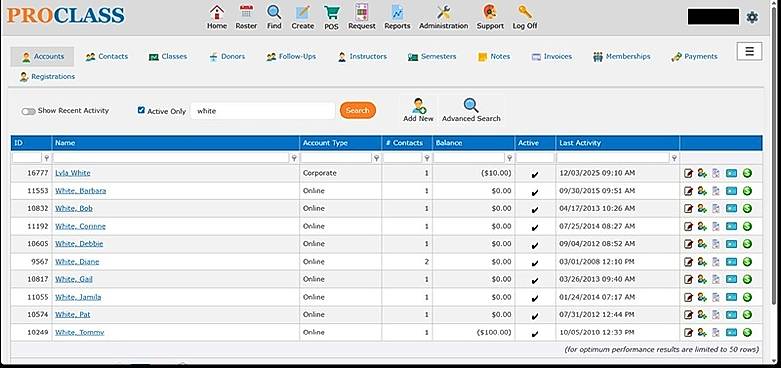Open the # Contacts column filter icon
Viewport: 781px width, 368px height.
point(427,158)
